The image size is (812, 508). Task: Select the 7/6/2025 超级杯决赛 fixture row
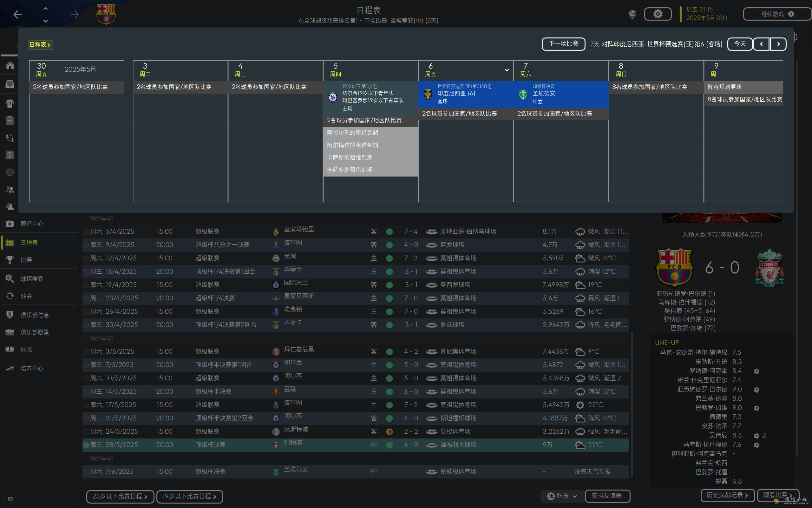355,472
